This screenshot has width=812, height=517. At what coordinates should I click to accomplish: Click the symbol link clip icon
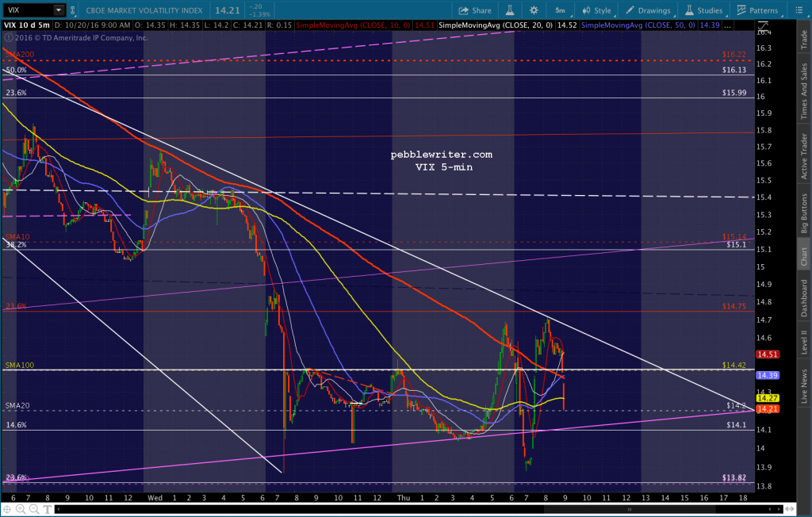pos(72,10)
